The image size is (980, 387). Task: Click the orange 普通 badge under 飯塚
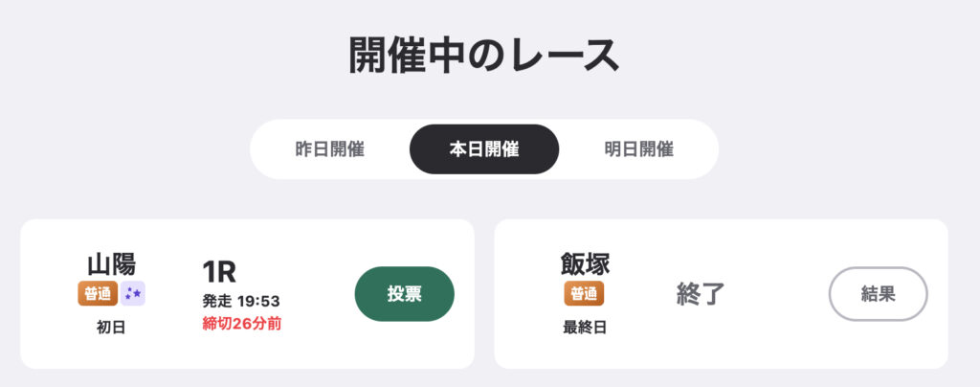pos(585,293)
